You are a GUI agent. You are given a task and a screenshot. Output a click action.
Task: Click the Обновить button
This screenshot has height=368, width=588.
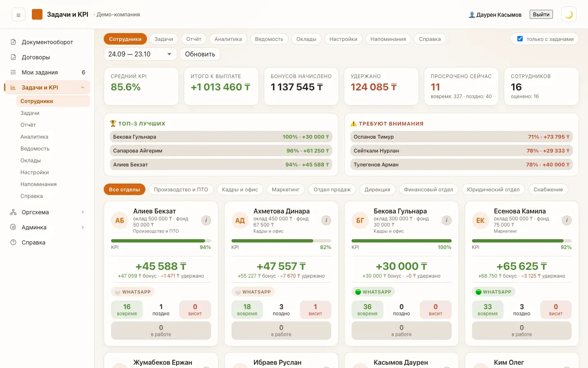(x=200, y=54)
